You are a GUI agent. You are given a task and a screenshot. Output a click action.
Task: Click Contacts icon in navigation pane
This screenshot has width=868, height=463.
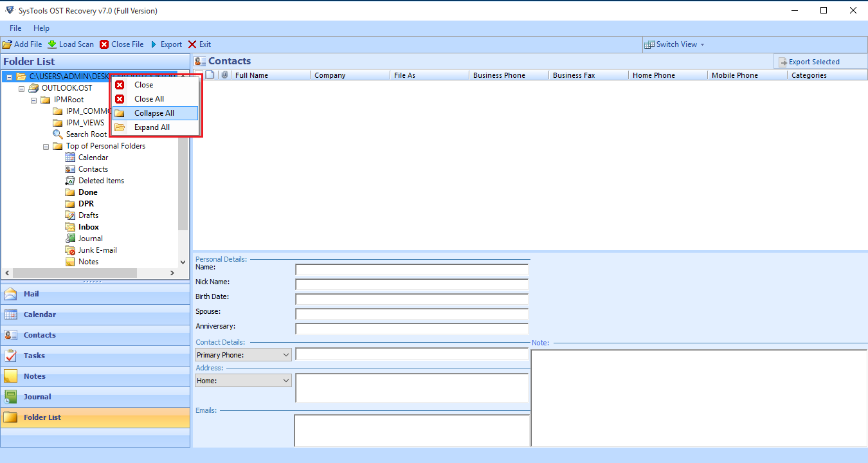pyautogui.click(x=10, y=335)
